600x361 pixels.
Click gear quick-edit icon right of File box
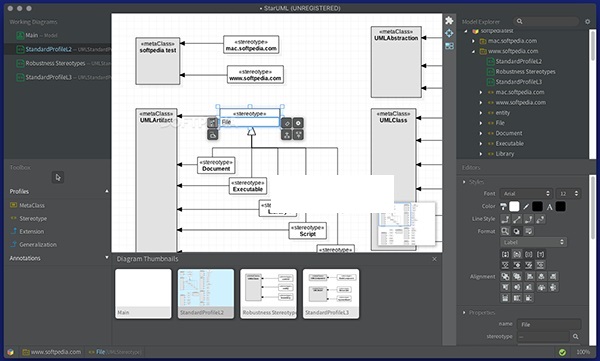298,123
